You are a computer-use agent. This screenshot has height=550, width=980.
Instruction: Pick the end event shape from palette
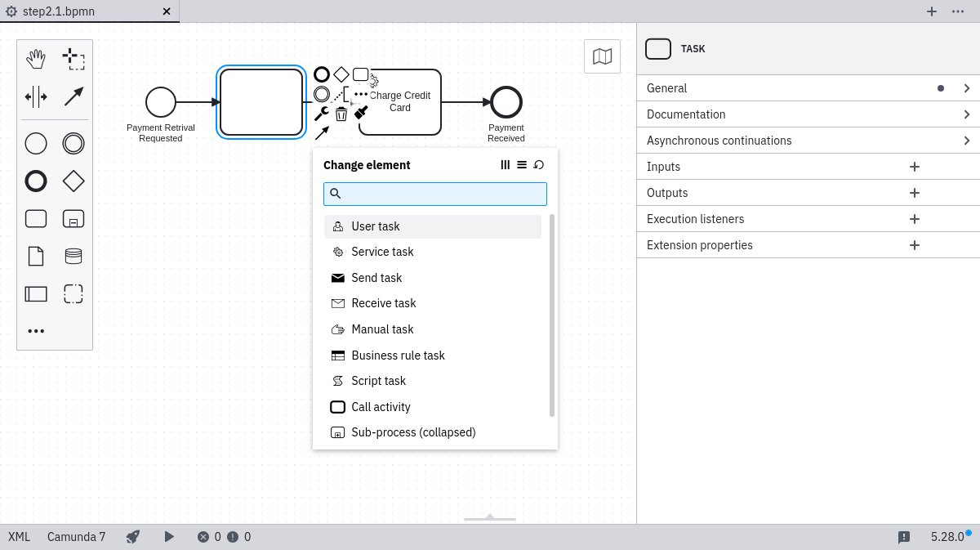tap(36, 181)
